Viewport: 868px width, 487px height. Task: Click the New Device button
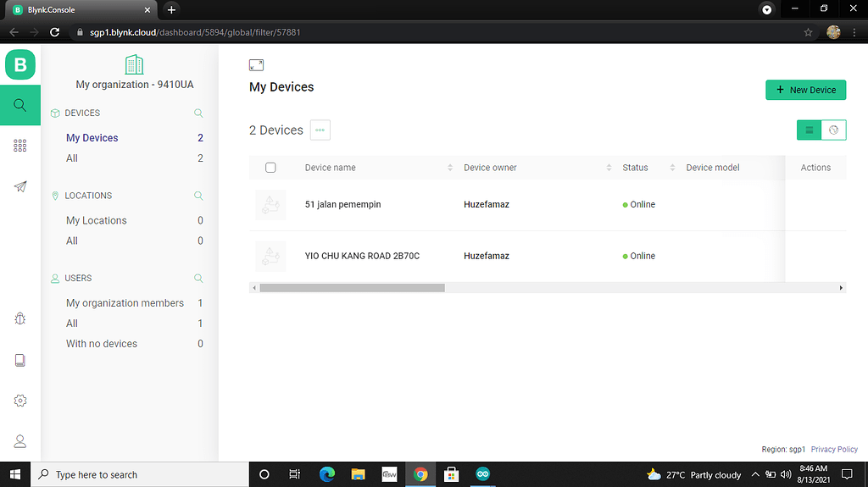[x=805, y=90]
